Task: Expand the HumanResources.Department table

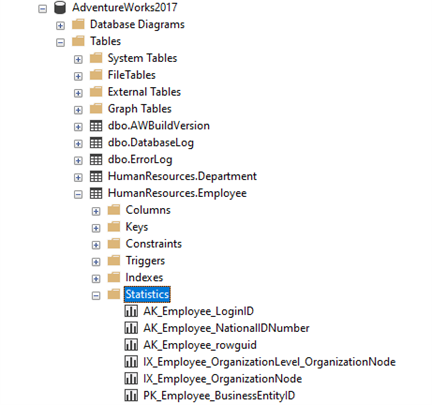Action: (78, 177)
